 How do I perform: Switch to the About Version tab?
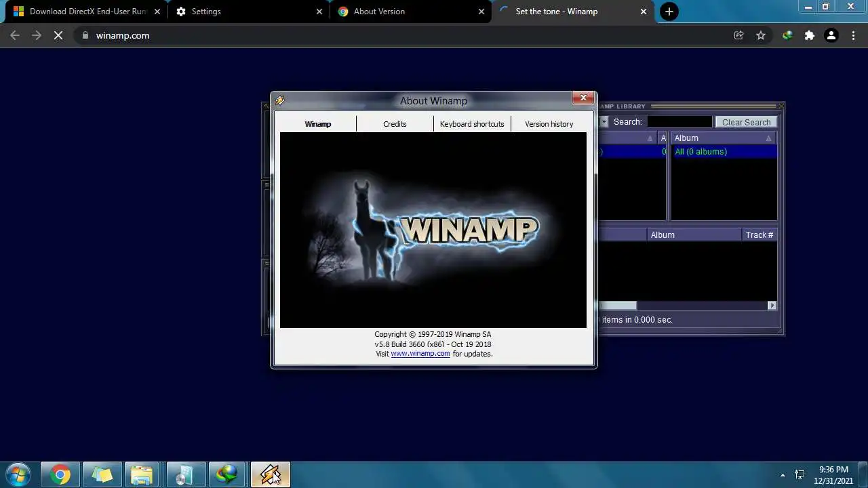click(412, 12)
